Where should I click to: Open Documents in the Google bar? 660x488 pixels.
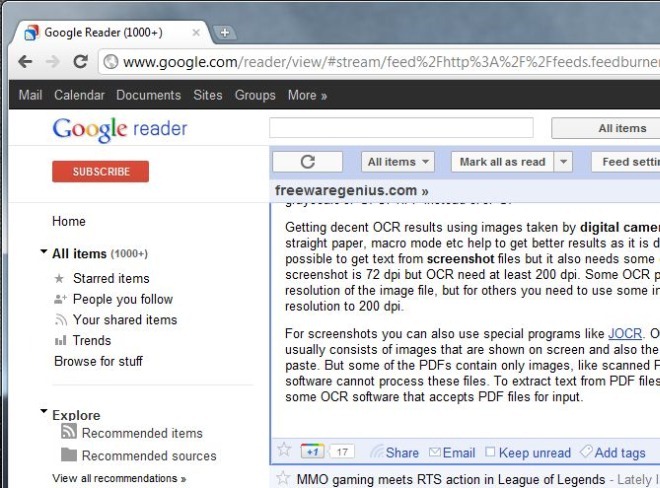point(149,95)
